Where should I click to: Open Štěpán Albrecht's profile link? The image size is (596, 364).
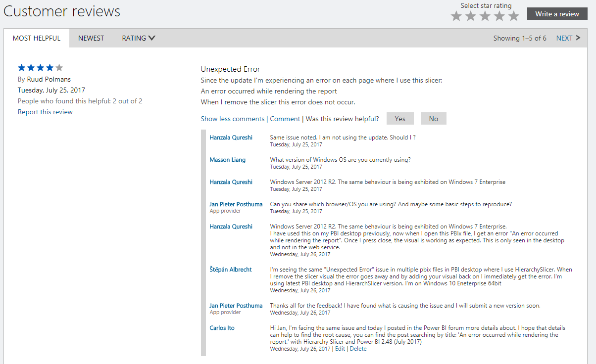point(231,270)
